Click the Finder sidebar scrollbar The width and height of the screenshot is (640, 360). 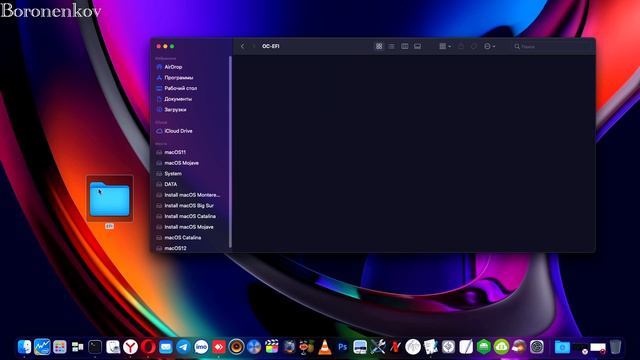tap(230, 152)
